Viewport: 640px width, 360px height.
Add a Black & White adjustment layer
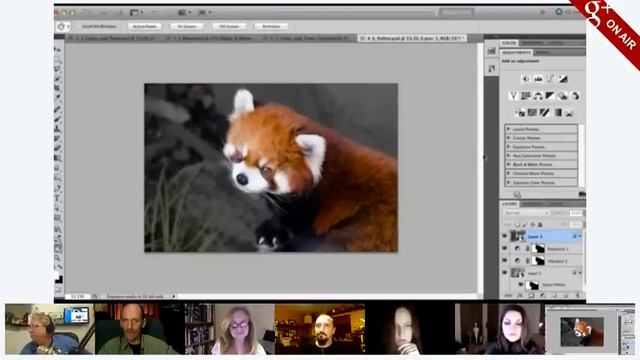[550, 96]
